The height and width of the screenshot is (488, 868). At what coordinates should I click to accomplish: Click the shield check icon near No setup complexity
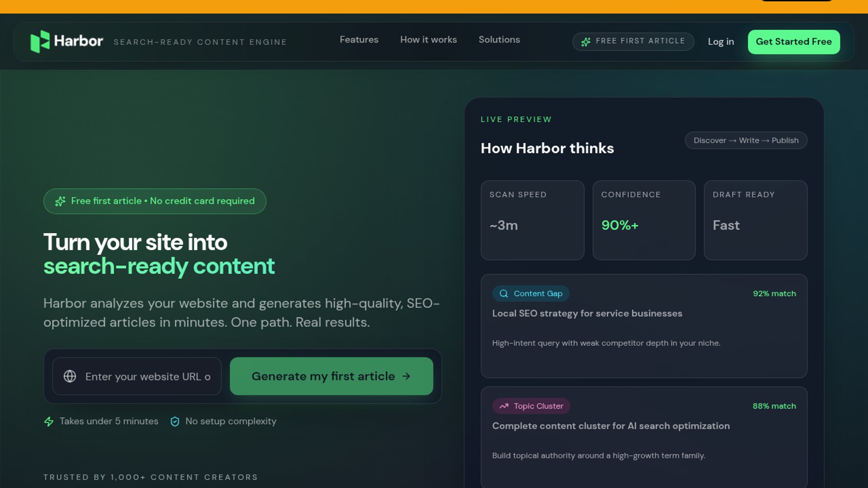[x=175, y=422]
